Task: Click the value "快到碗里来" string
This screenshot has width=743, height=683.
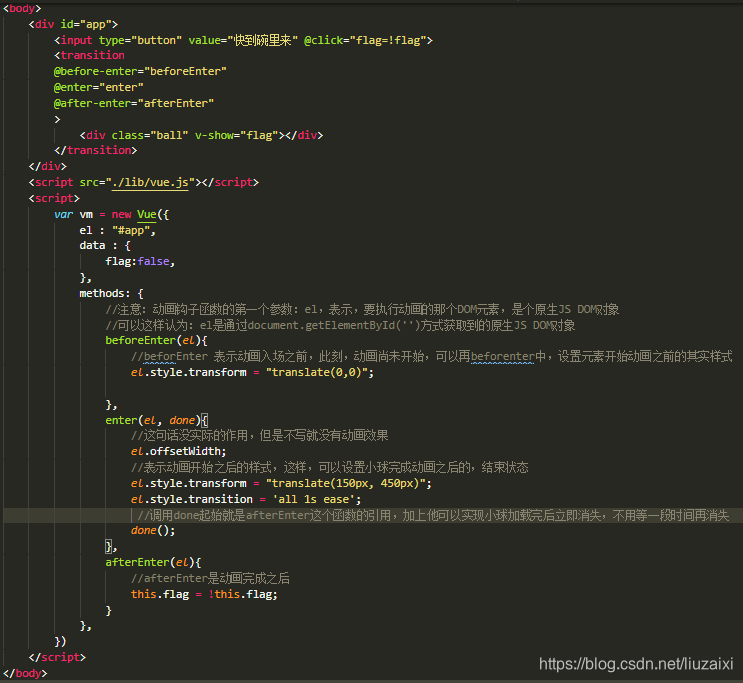Action: click(263, 40)
